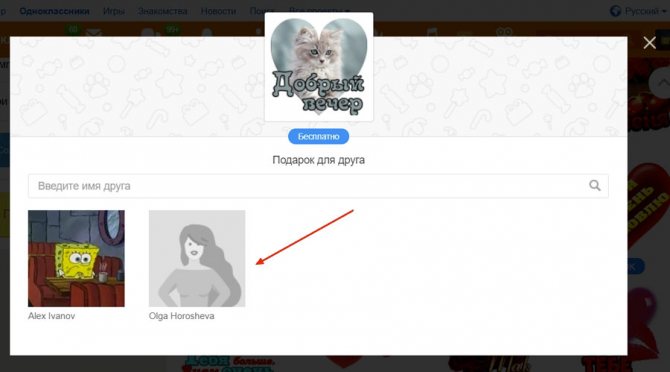Open notifications via the bell icon
Viewport: 670px width, 372px height.
click(x=207, y=32)
